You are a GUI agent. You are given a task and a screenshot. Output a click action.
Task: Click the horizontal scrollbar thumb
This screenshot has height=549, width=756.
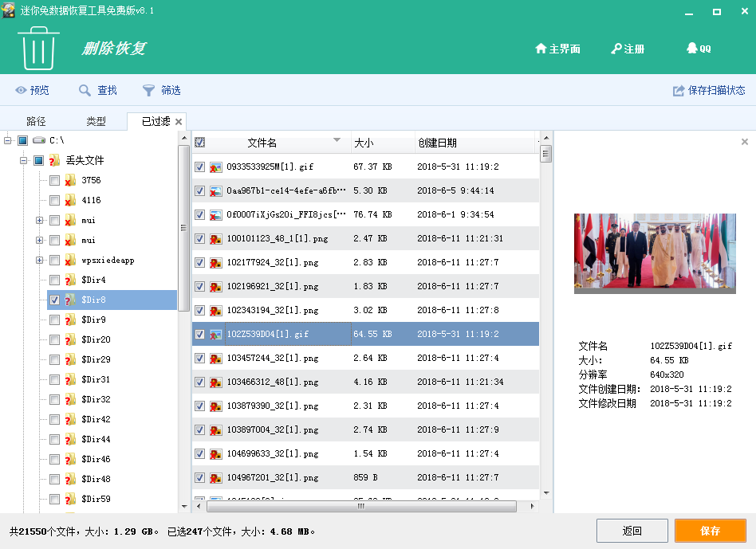point(361,506)
